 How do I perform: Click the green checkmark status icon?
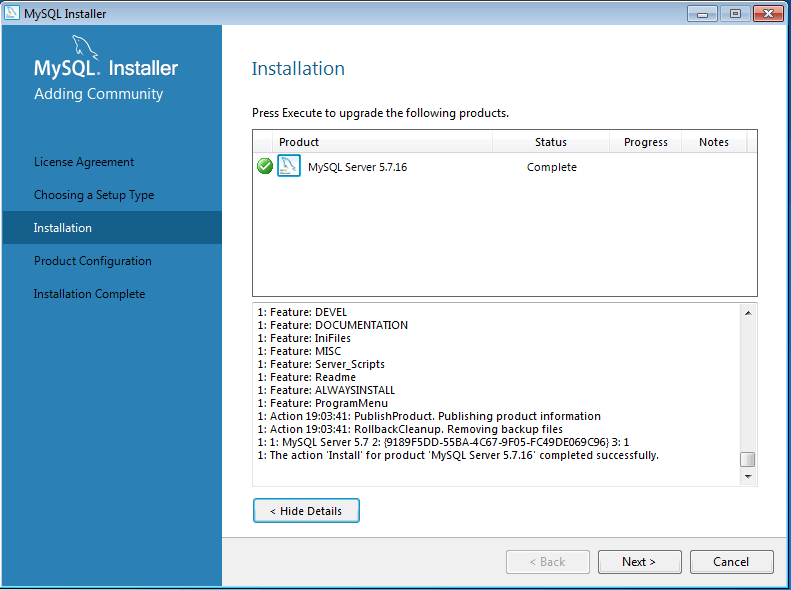point(265,166)
